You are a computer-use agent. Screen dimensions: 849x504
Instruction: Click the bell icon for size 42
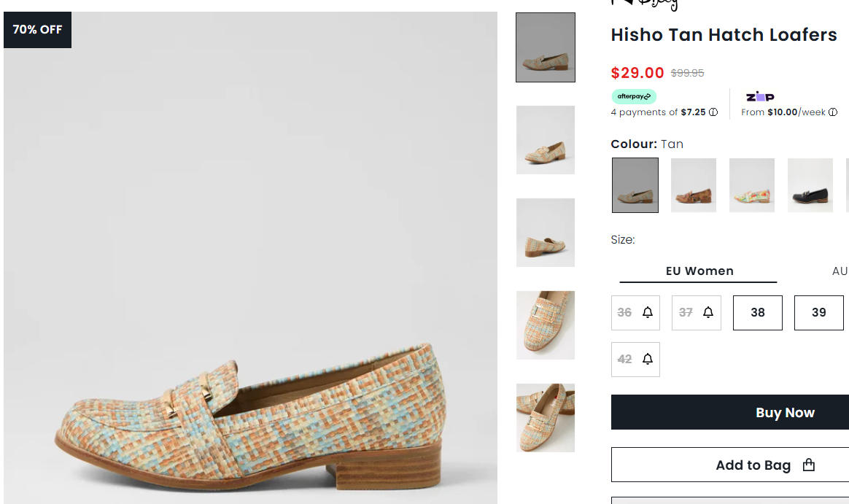[648, 359]
